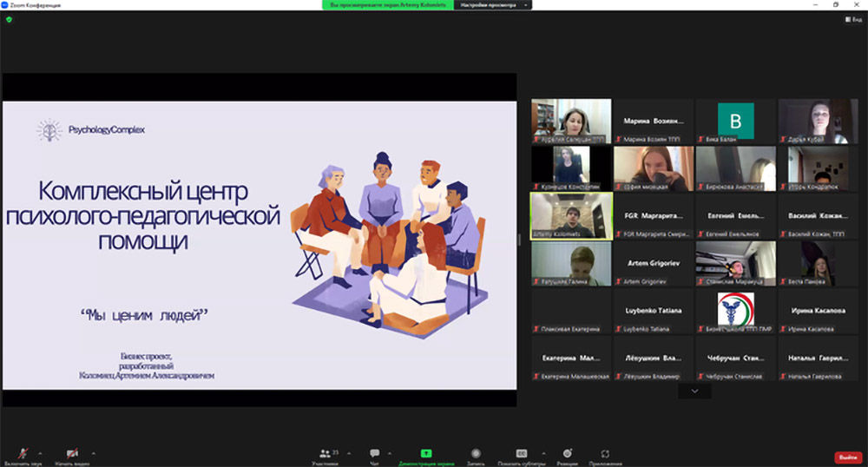This screenshot has width=868, height=467.
Task: Click the green 'B' avatar tile
Action: pos(736,121)
